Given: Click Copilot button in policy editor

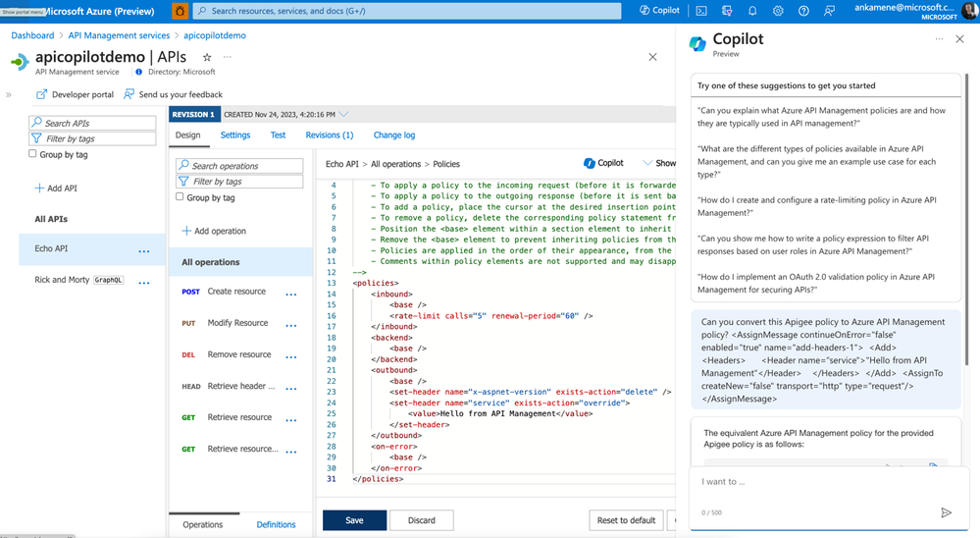Looking at the screenshot, I should tap(603, 163).
